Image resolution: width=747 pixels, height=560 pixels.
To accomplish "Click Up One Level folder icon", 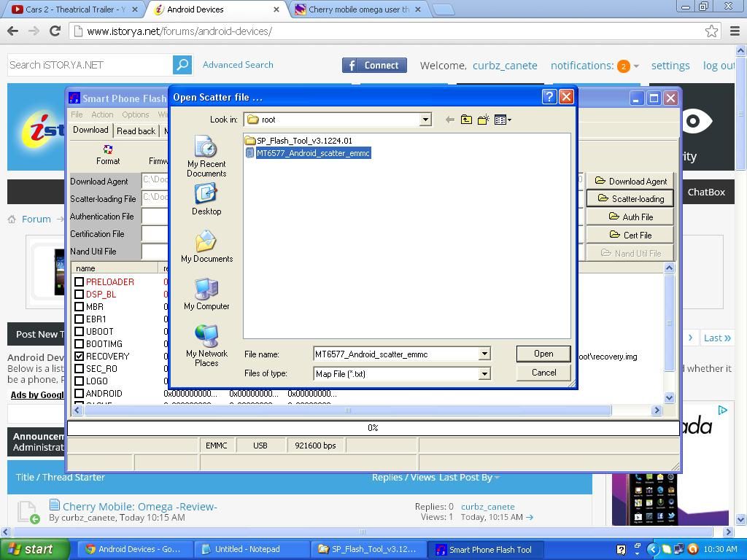I will coord(466,120).
